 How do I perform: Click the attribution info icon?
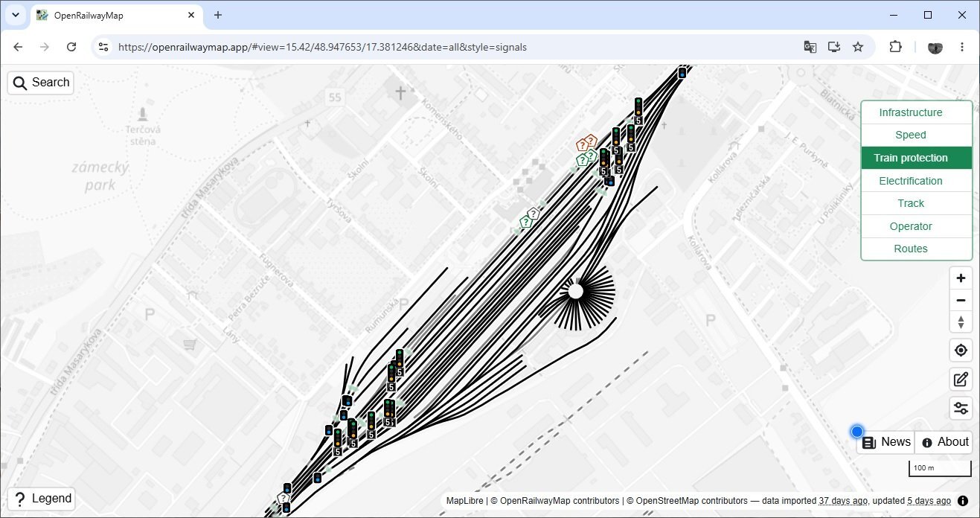(x=963, y=501)
